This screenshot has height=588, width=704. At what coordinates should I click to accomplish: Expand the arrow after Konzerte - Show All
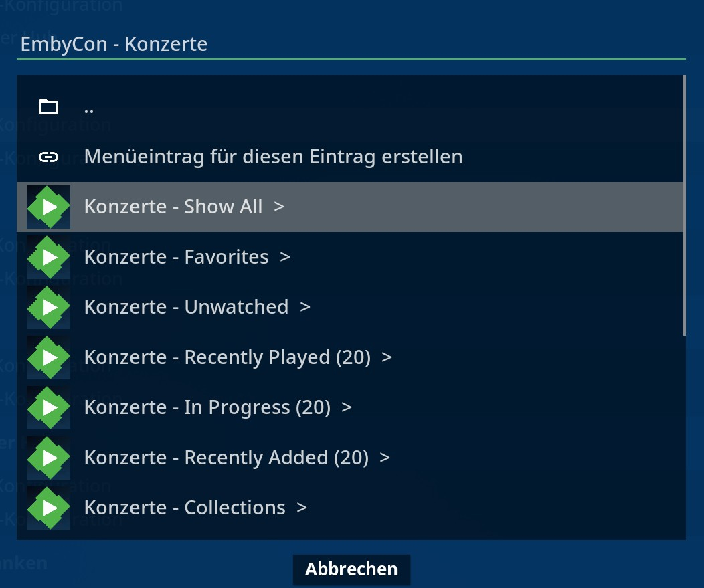pyautogui.click(x=279, y=207)
